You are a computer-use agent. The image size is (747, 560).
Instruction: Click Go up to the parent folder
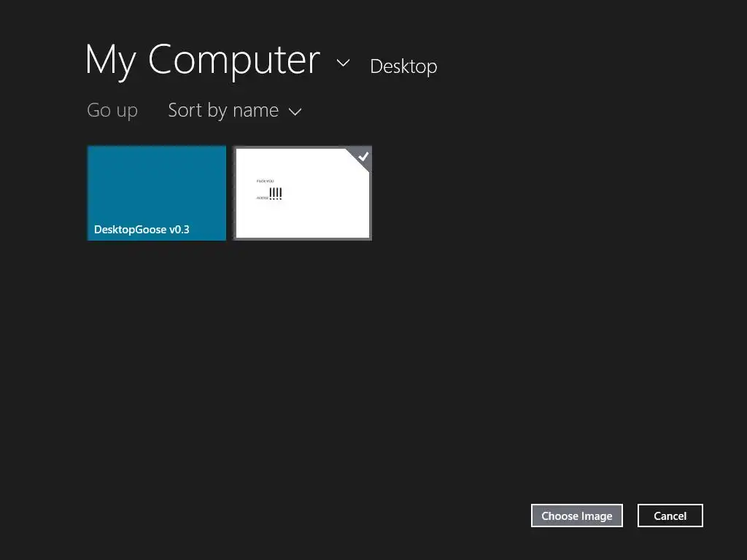[x=112, y=111]
